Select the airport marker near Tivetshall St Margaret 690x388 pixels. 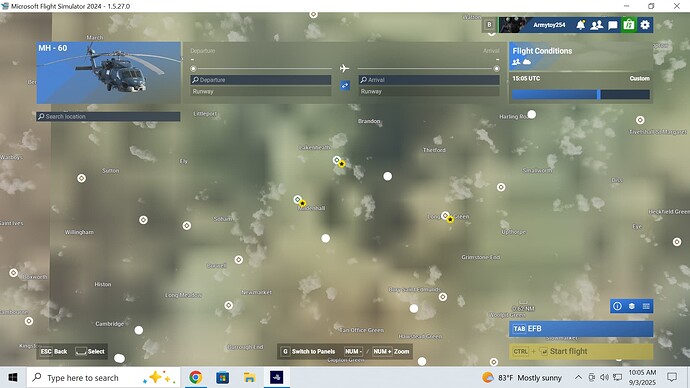pyautogui.click(x=640, y=120)
